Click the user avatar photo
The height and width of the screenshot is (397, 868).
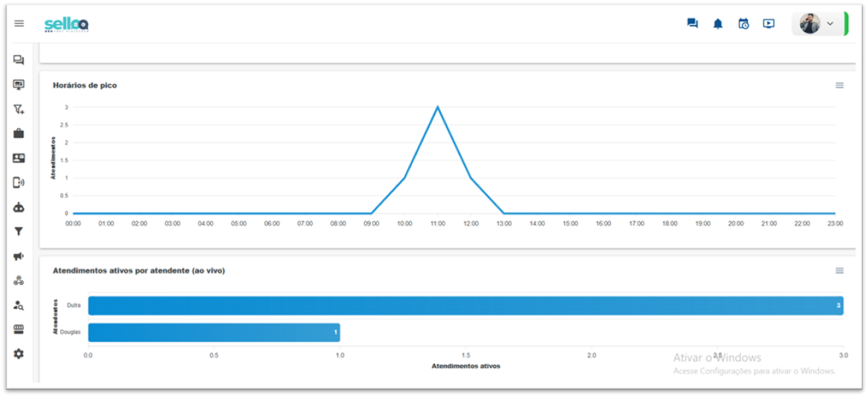pyautogui.click(x=809, y=23)
